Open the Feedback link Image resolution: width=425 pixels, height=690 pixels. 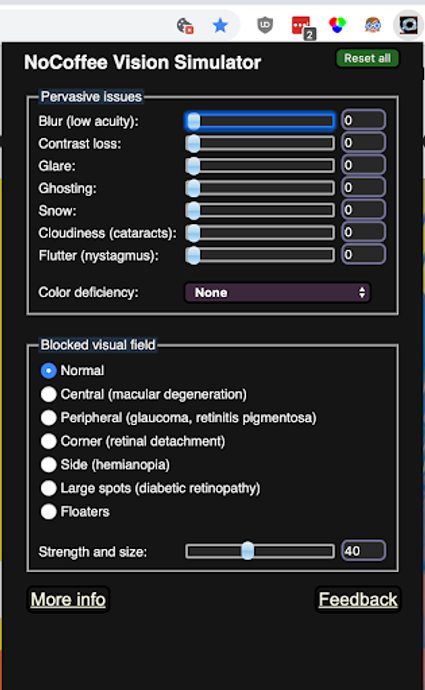click(x=358, y=599)
